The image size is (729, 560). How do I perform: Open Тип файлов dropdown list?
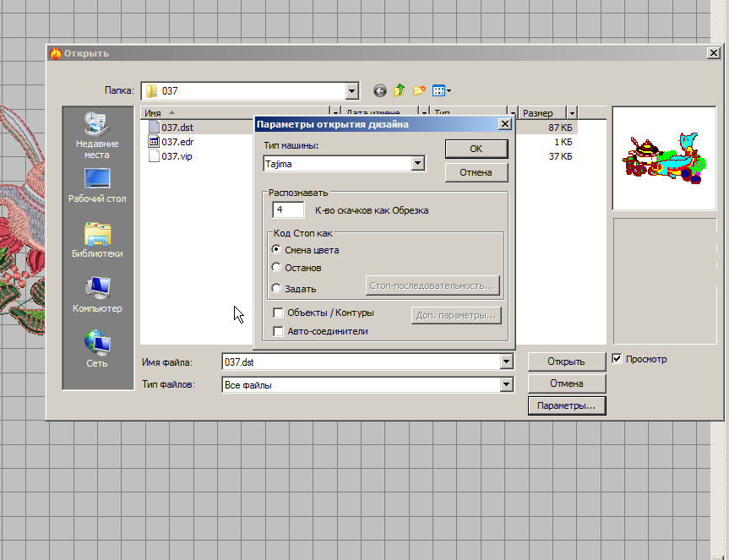[x=506, y=385]
